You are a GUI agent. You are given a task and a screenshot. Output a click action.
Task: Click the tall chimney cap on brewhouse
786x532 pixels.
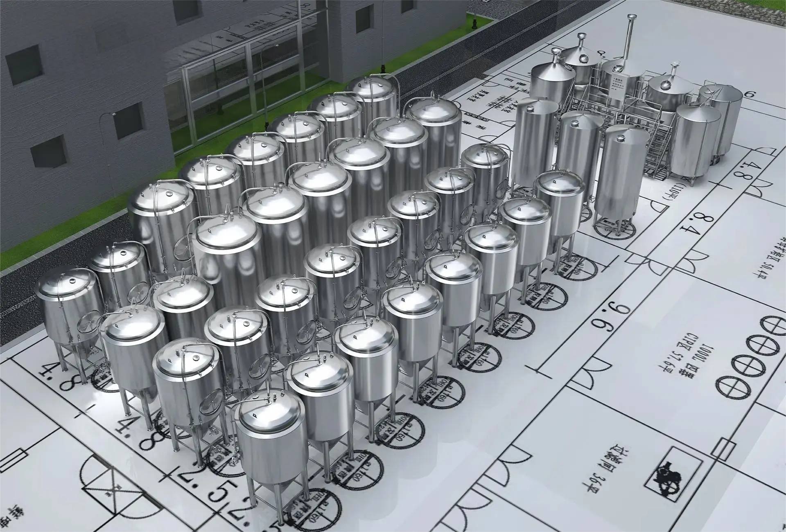tap(632, 17)
